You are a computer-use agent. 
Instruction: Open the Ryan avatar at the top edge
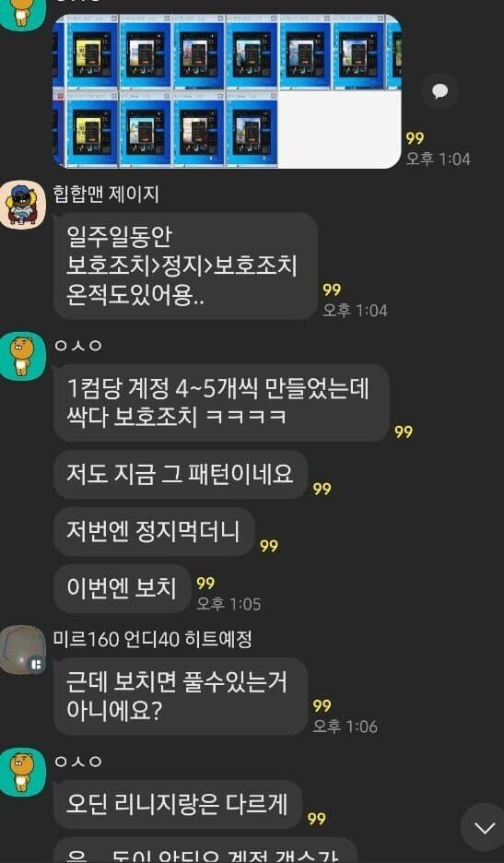22,13
